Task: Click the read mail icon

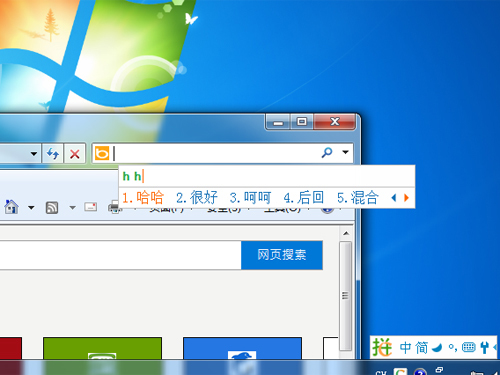Action: [91, 207]
